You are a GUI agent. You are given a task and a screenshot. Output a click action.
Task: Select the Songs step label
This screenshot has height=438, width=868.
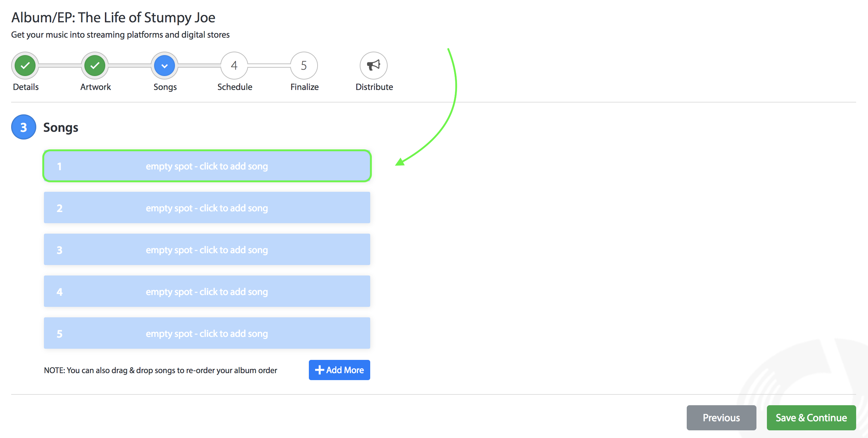tap(165, 87)
